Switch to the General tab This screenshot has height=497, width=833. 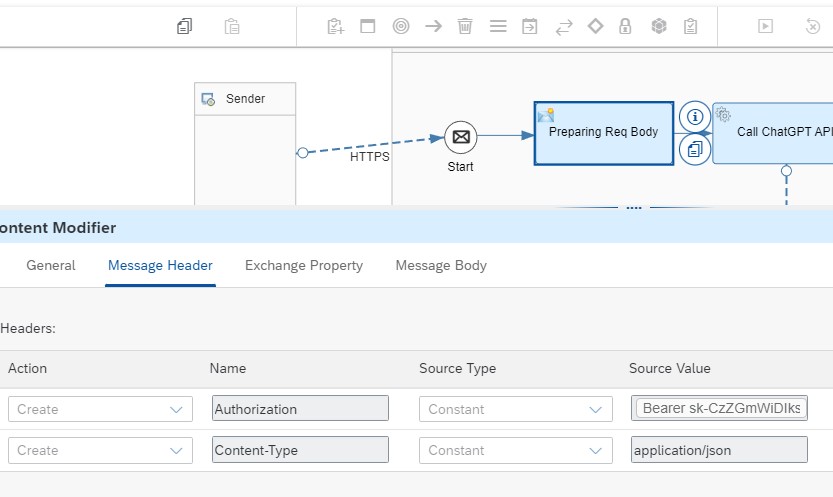(51, 265)
